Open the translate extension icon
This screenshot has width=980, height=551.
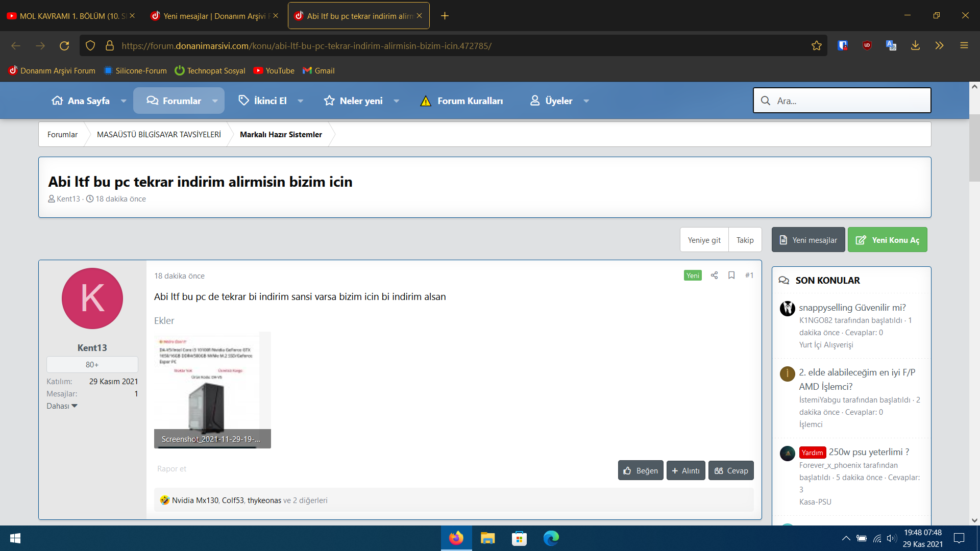tap(891, 46)
